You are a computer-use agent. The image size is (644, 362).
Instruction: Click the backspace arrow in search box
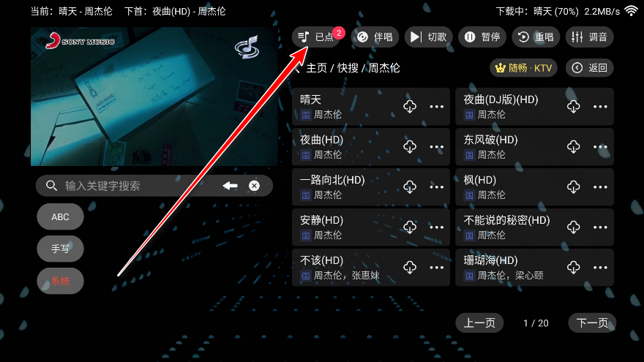pos(230,186)
